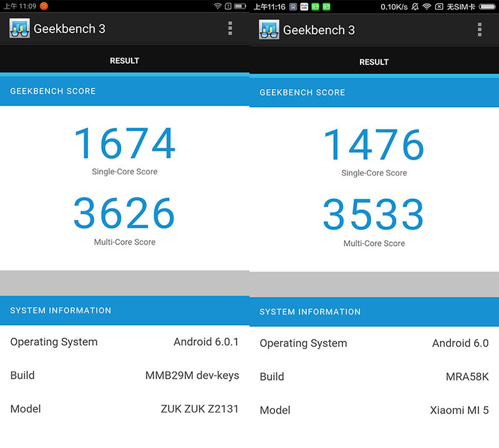Tap the red-and-white notification icon in right status bar
The image size is (499, 448).
tap(304, 7)
